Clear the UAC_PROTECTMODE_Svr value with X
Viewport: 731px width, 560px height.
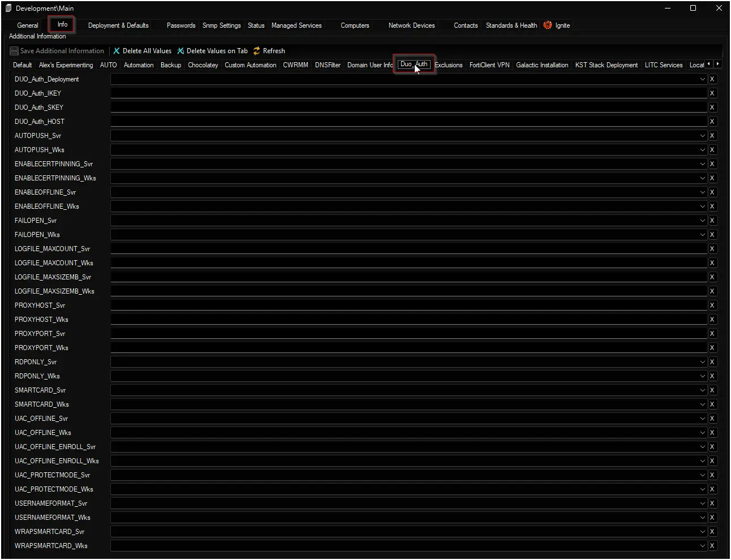(x=712, y=475)
